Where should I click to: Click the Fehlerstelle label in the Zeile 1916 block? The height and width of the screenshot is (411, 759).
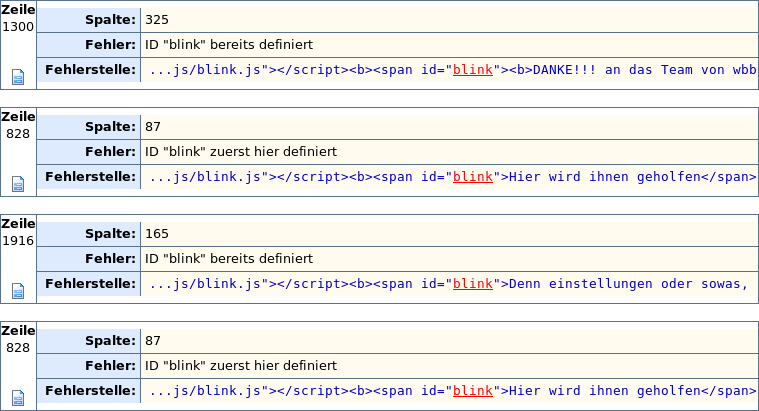(x=90, y=283)
